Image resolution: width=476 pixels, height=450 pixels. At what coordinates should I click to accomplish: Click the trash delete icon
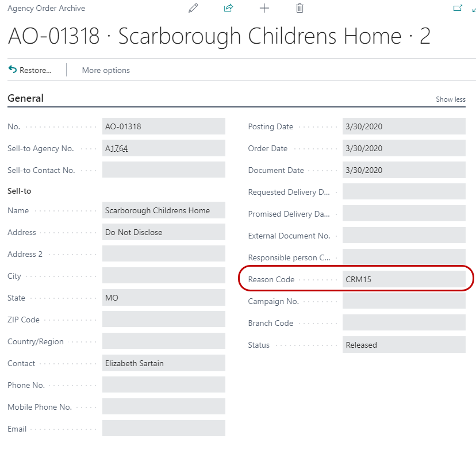click(300, 8)
